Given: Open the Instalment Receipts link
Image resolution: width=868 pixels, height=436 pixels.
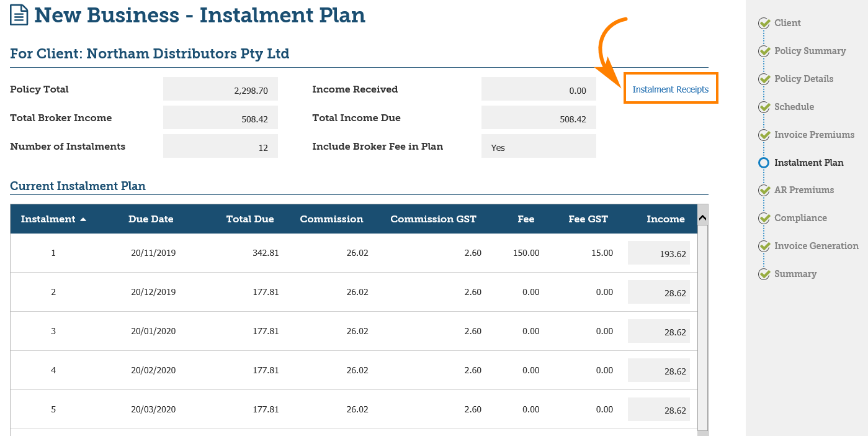Looking at the screenshot, I should (x=670, y=89).
